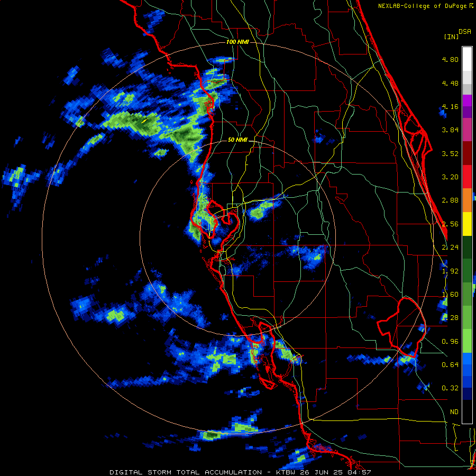Pick the black ND swatch in legend

click(x=467, y=411)
